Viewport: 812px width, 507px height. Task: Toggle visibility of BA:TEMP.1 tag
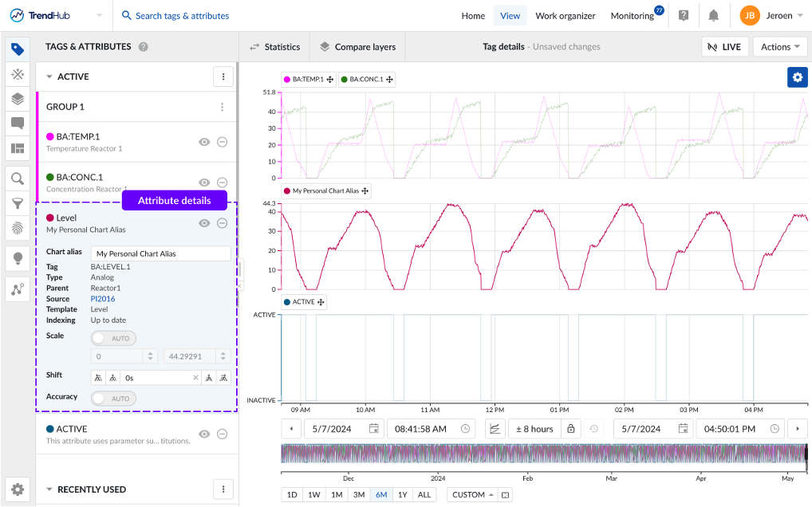coord(204,142)
